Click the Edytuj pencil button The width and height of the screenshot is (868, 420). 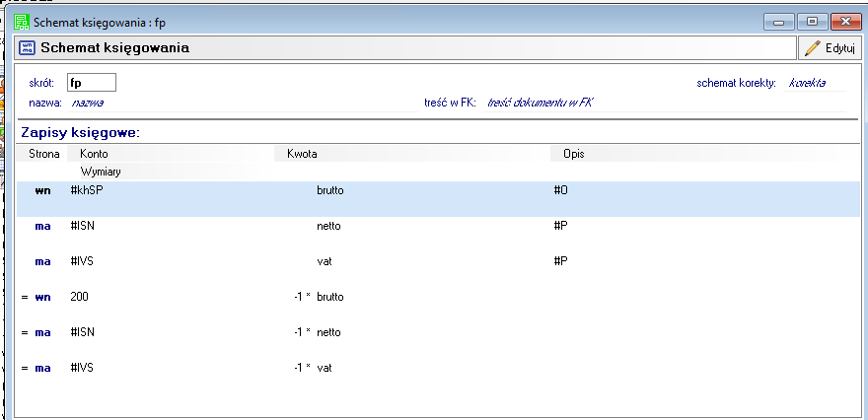[x=829, y=47]
